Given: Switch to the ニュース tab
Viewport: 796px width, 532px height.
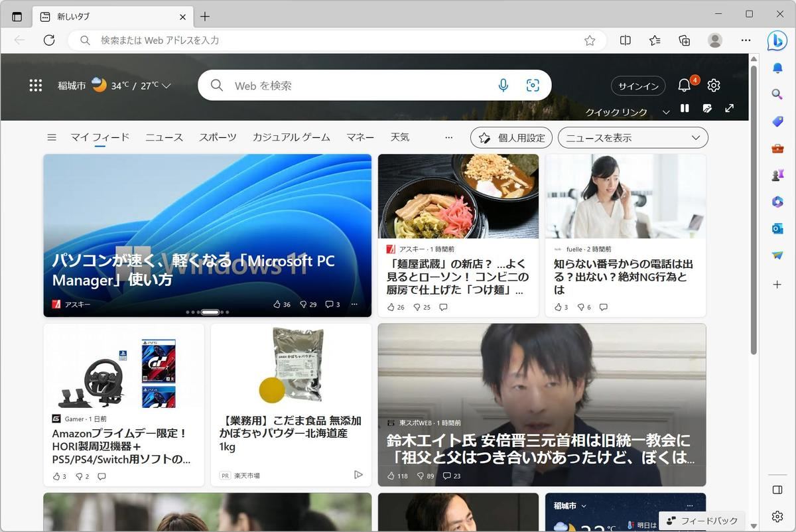Looking at the screenshot, I should [165, 137].
